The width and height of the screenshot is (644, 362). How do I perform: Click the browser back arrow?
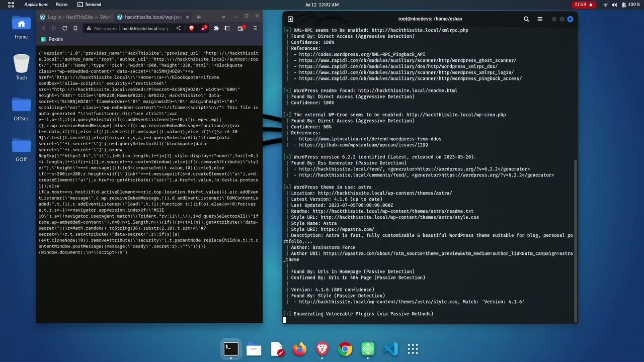pyautogui.click(x=43, y=29)
